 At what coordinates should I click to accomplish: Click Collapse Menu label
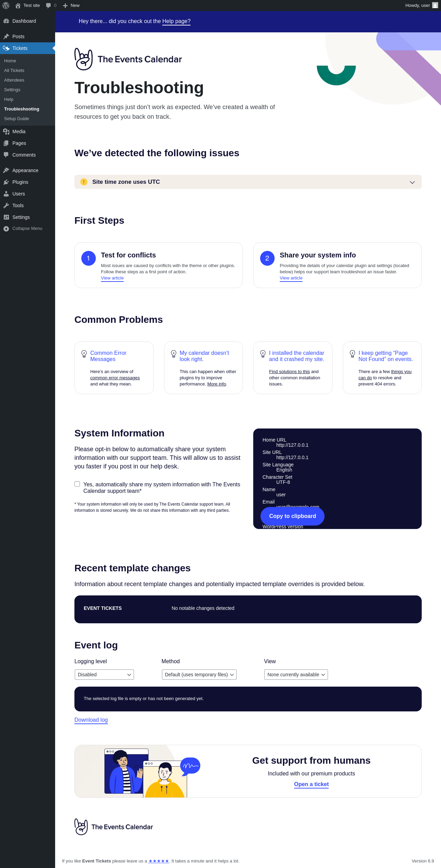point(27,229)
